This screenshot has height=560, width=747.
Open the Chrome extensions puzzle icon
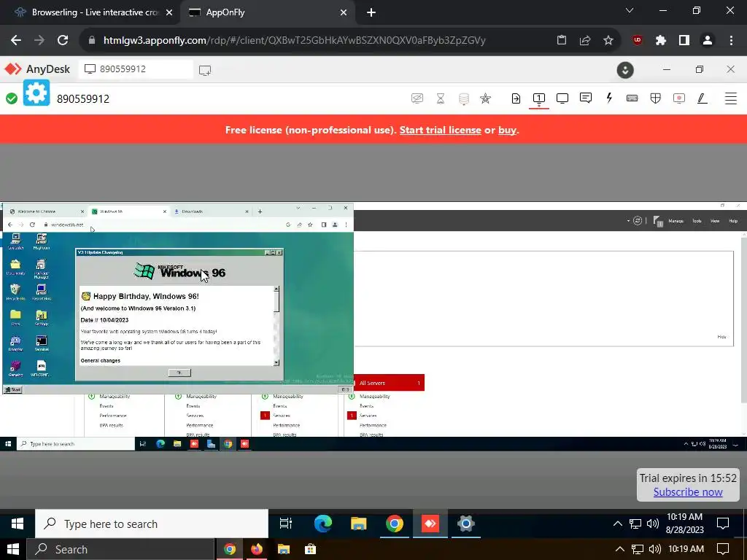pos(660,41)
